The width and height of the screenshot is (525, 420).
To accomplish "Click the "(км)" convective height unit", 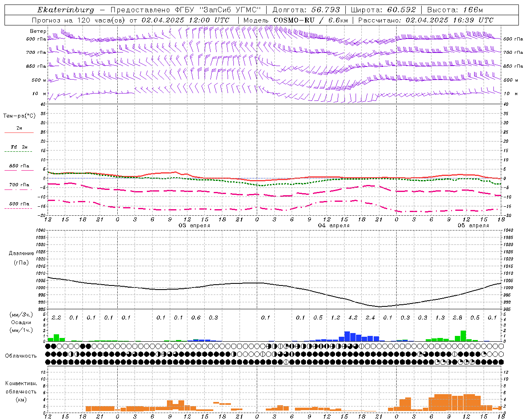I will coord(21,399).
